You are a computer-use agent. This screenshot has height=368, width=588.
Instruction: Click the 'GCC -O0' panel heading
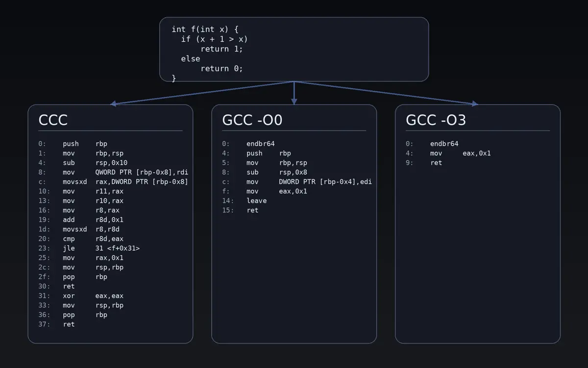pos(252,120)
